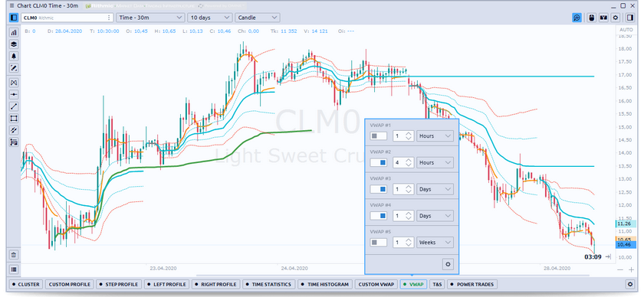Open the symbol field three-dot menu
Image resolution: width=644 pixels, height=297 pixels.
point(109,18)
